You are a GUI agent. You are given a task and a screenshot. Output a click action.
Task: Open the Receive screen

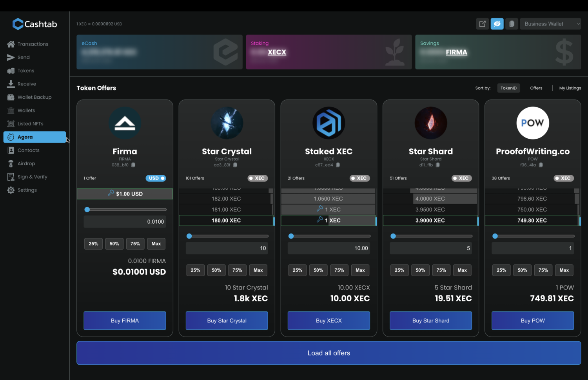(x=27, y=84)
